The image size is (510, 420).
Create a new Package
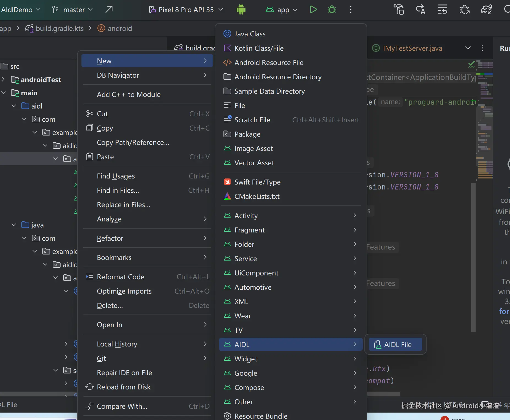coord(291,134)
